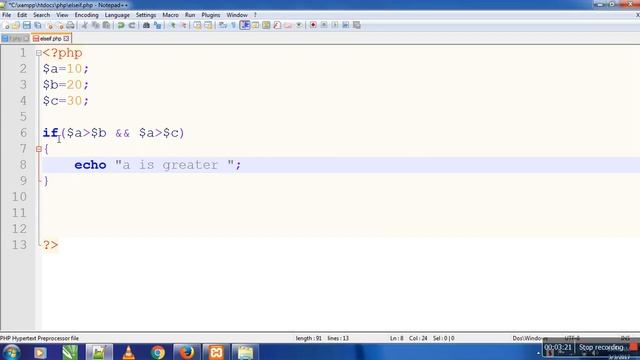Open the Encoding menu
Screen dimensions: 640x360
(87, 15)
